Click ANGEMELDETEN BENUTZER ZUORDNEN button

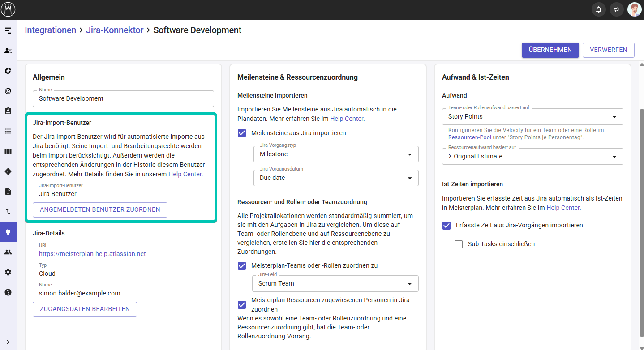(100, 209)
